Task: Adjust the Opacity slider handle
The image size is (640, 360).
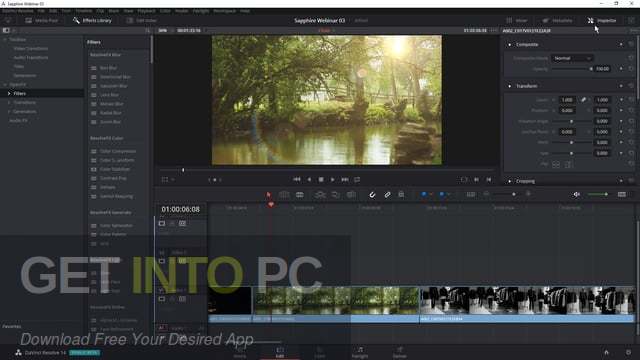Action: [x=591, y=69]
